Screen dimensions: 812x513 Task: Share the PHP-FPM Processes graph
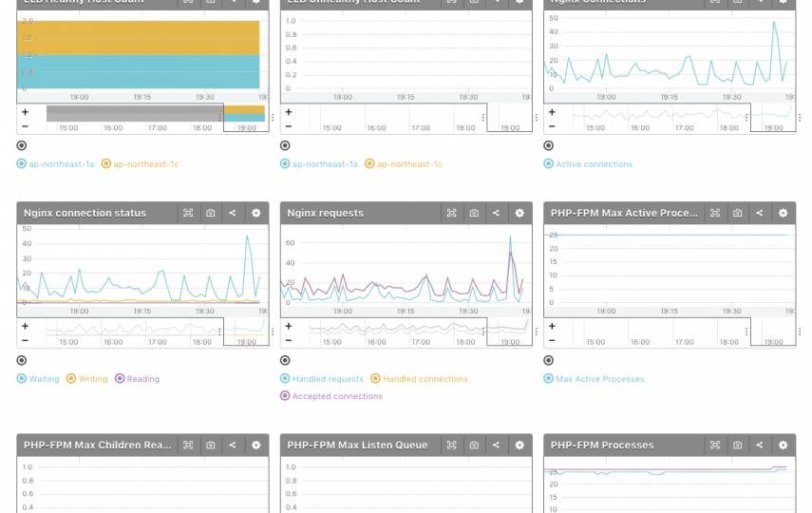pos(760,446)
